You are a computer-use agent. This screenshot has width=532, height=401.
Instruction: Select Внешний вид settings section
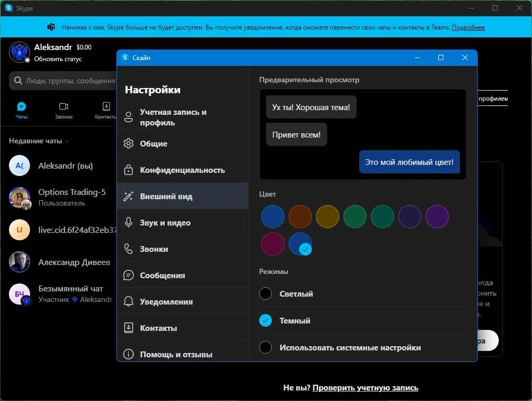pyautogui.click(x=183, y=196)
